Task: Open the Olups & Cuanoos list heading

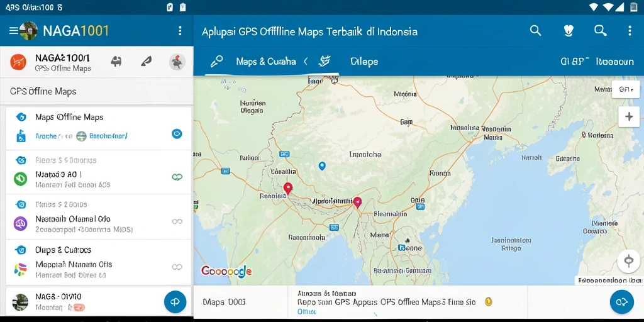Action: pyautogui.click(x=64, y=250)
